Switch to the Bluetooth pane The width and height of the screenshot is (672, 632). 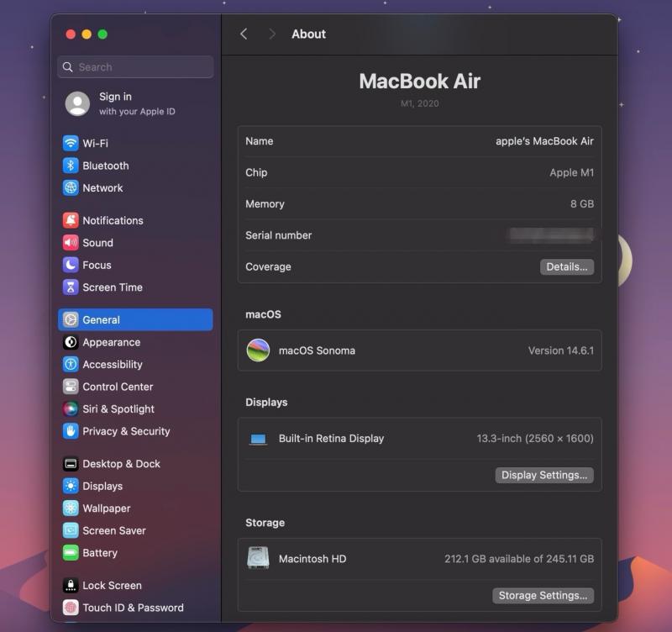pyautogui.click(x=135, y=166)
